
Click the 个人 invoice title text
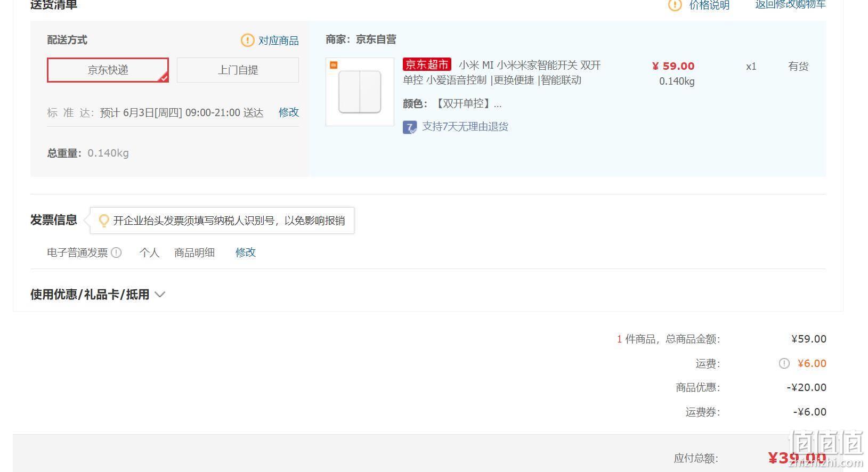point(149,253)
